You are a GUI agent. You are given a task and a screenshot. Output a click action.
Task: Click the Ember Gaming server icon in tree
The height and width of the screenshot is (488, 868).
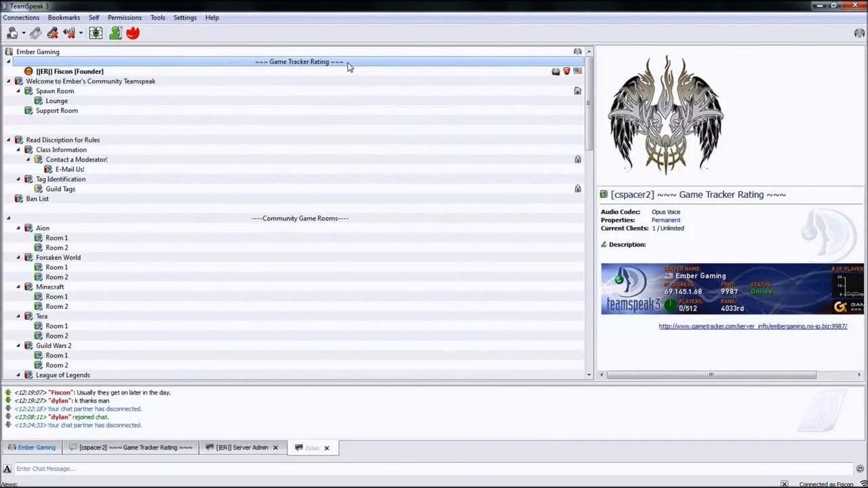[9, 52]
